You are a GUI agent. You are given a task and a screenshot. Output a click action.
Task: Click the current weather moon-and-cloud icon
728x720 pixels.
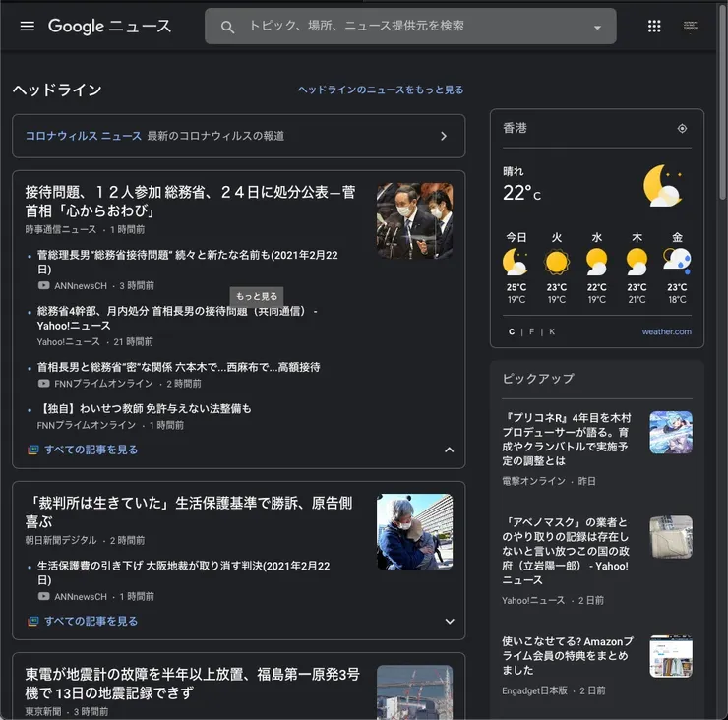click(663, 185)
